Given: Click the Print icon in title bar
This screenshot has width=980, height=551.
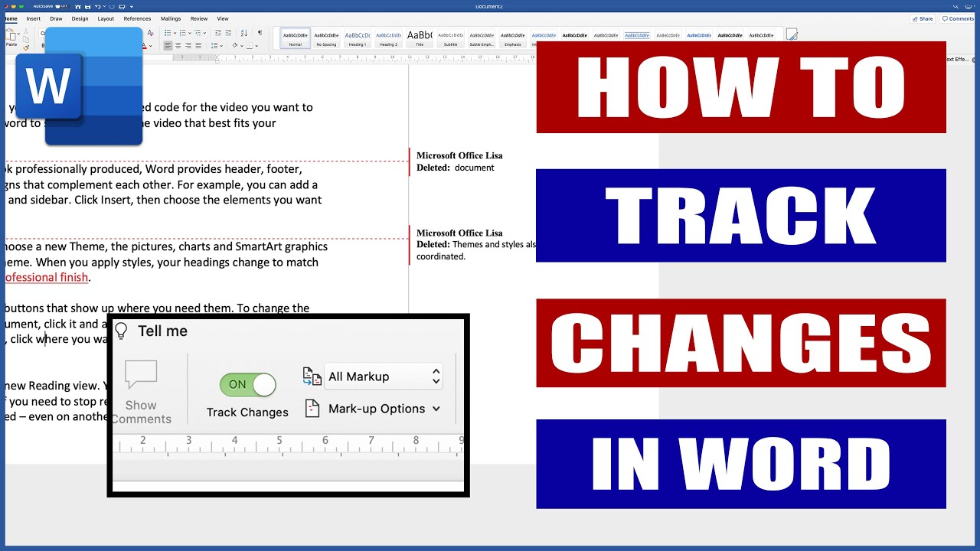Looking at the screenshot, I should (x=122, y=7).
